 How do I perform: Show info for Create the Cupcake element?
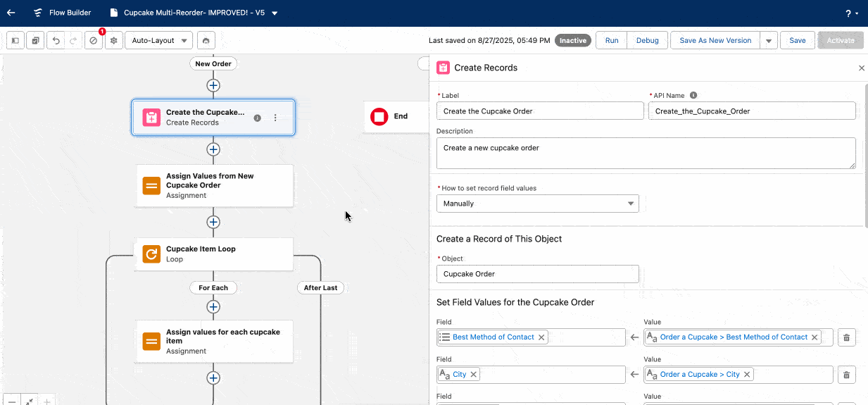pyautogui.click(x=257, y=118)
